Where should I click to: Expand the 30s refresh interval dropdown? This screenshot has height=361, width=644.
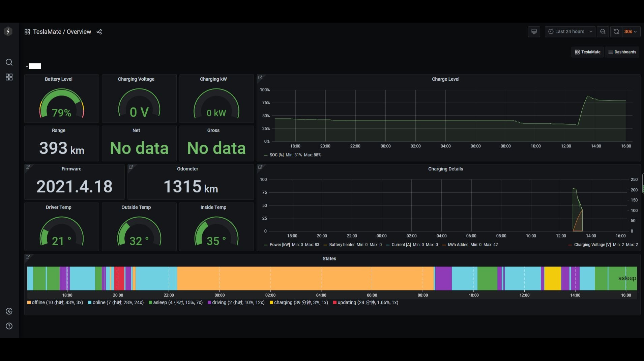631,31
